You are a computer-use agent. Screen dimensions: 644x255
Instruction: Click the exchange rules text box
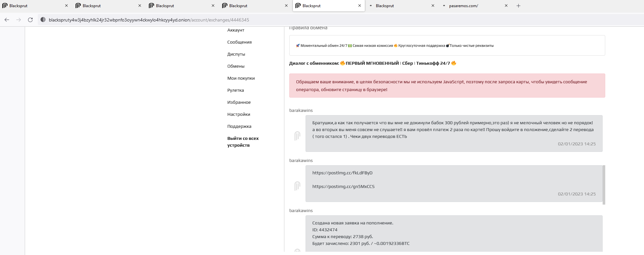coord(447,46)
